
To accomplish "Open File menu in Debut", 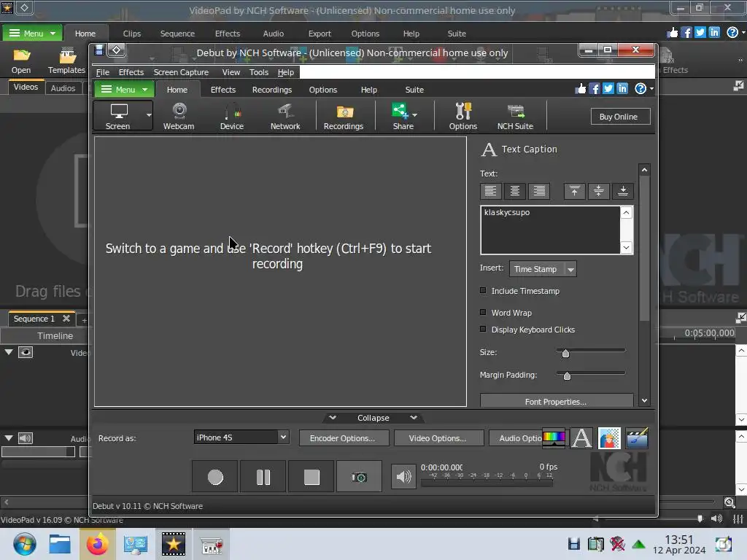I will (102, 72).
